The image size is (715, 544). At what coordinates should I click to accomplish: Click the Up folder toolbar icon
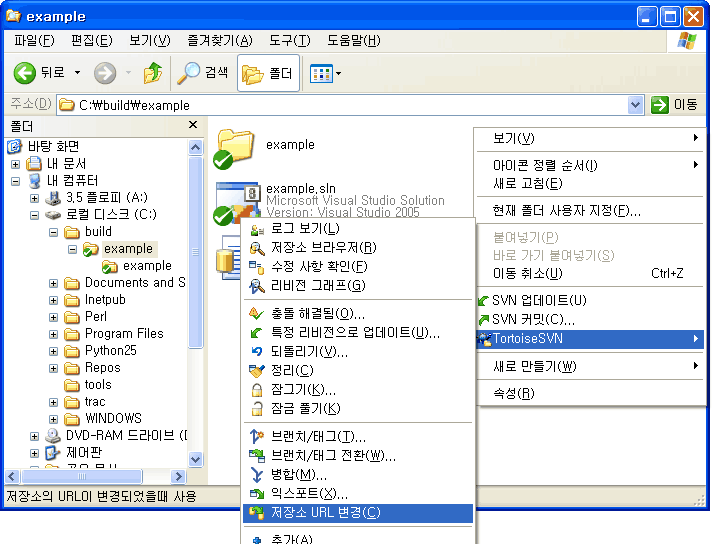[x=153, y=73]
